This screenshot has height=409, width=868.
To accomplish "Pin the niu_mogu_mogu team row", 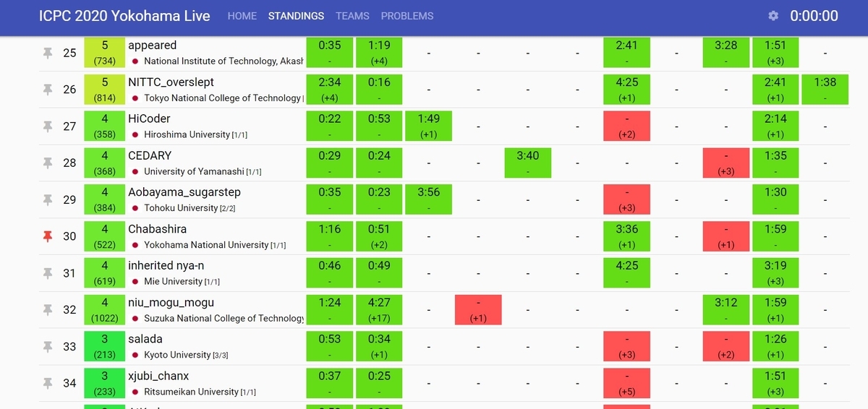I will 48,311.
